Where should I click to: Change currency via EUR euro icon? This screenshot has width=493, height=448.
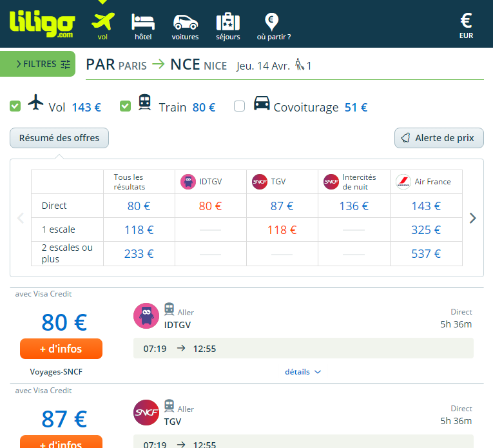467,26
